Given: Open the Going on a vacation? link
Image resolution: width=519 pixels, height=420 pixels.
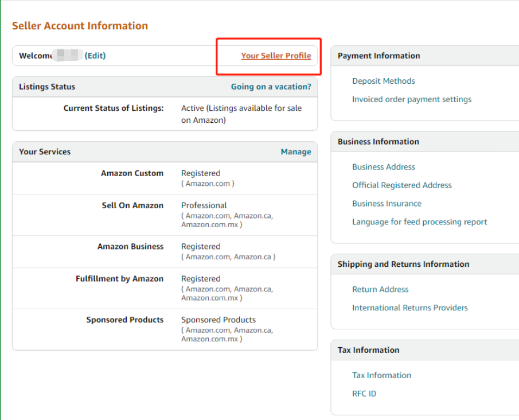Looking at the screenshot, I should 271,87.
